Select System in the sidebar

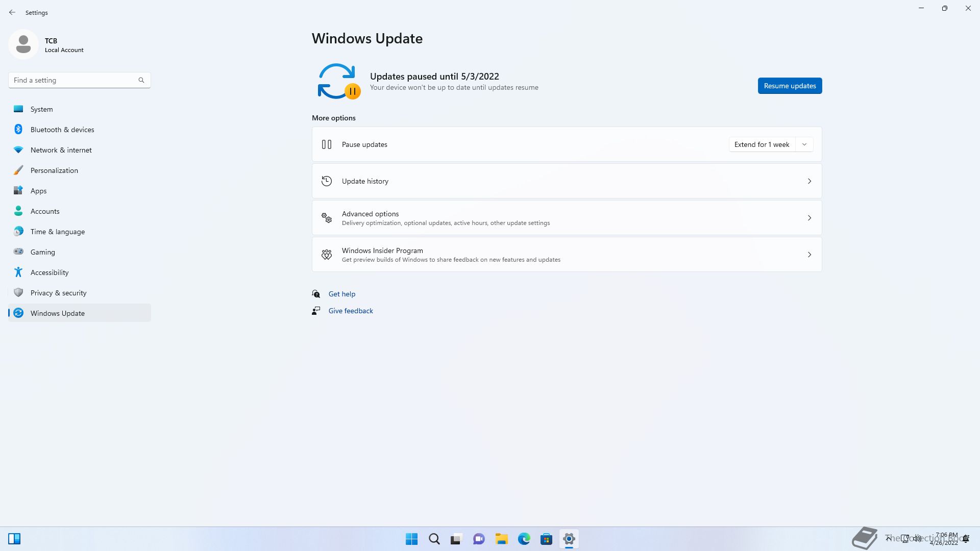80,109
